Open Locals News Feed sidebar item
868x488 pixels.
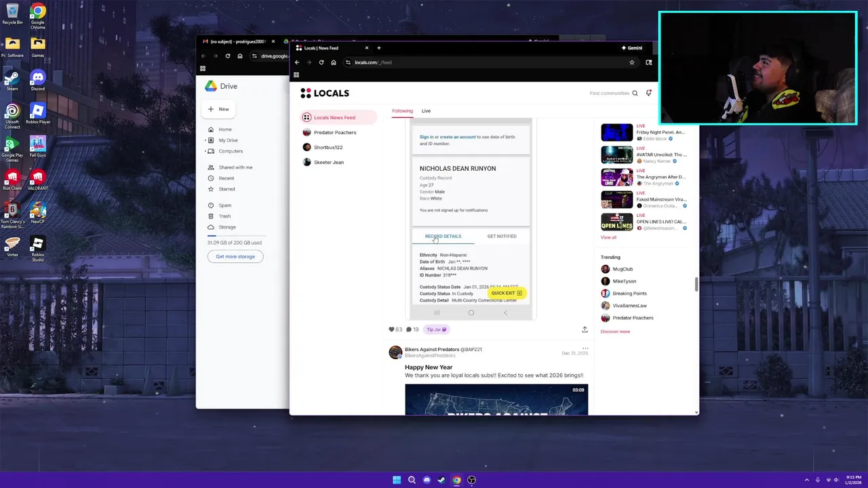[338, 117]
